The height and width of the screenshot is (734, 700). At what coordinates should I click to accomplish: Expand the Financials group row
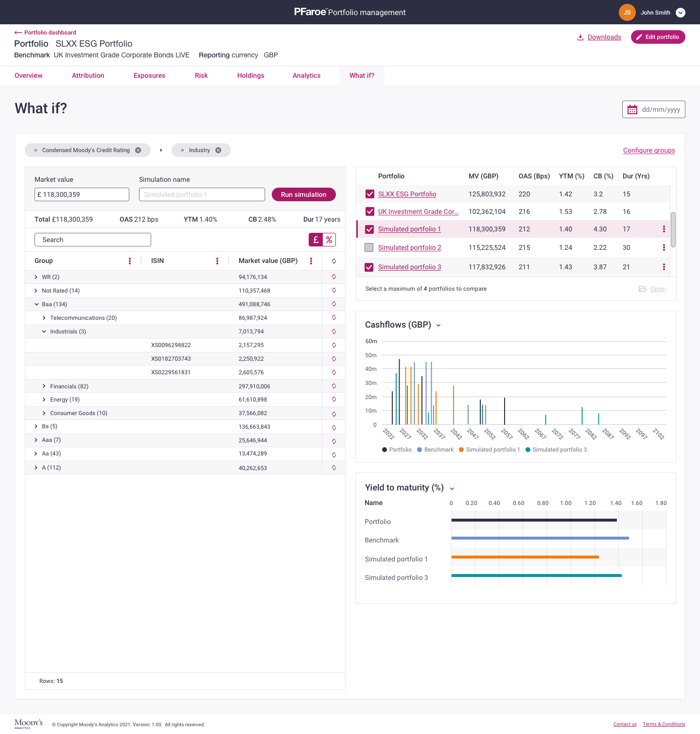44,386
